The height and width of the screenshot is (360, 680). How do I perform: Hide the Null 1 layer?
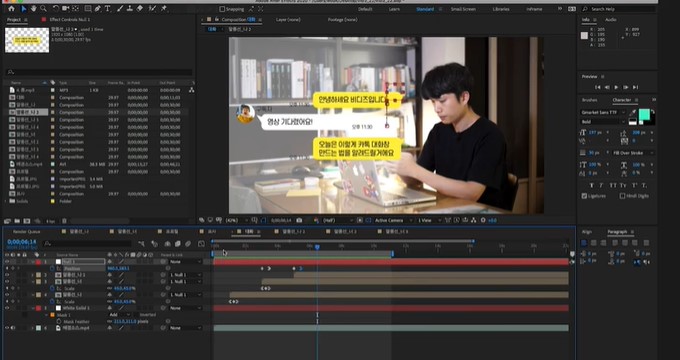click(7, 262)
